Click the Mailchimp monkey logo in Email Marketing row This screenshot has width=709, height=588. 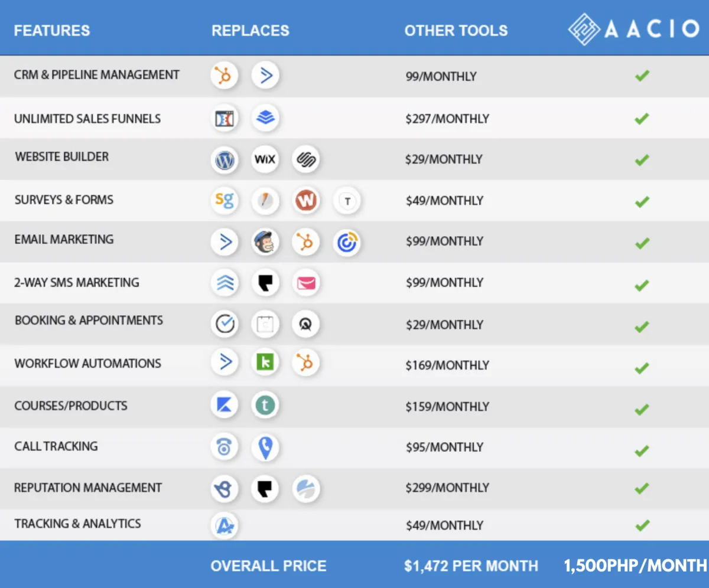(265, 242)
